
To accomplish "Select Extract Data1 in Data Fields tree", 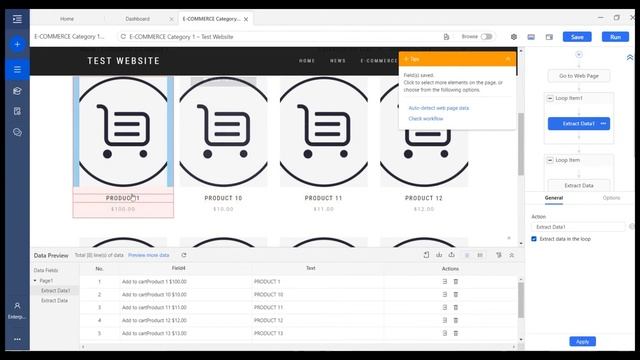I will click(56, 291).
